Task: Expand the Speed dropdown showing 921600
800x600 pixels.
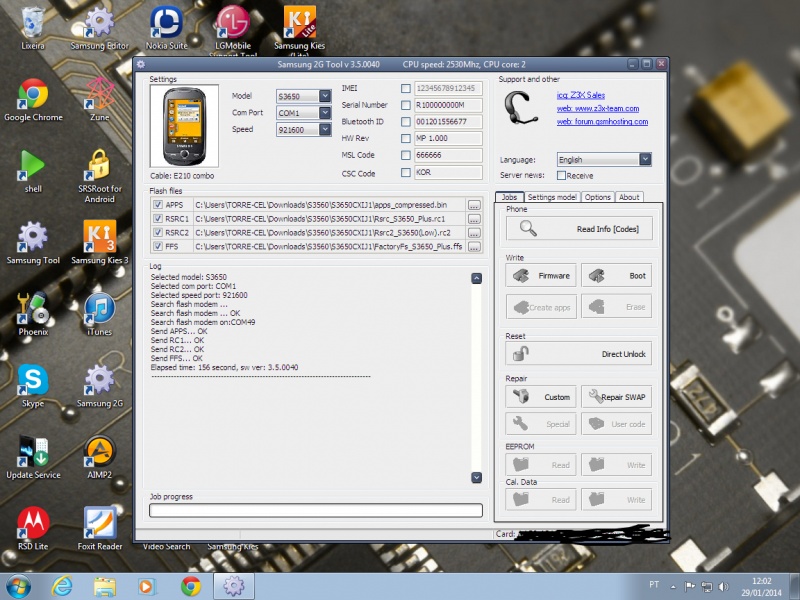Action: (325, 130)
